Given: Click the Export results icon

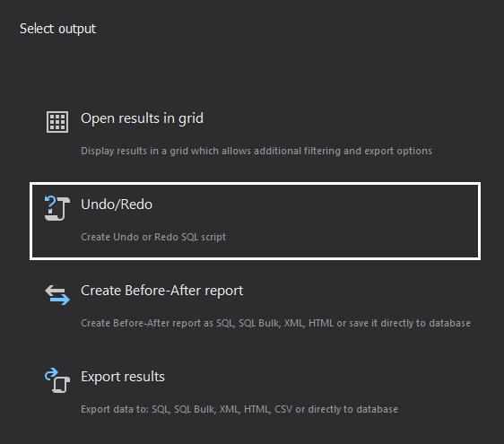Looking at the screenshot, I should (57, 380).
